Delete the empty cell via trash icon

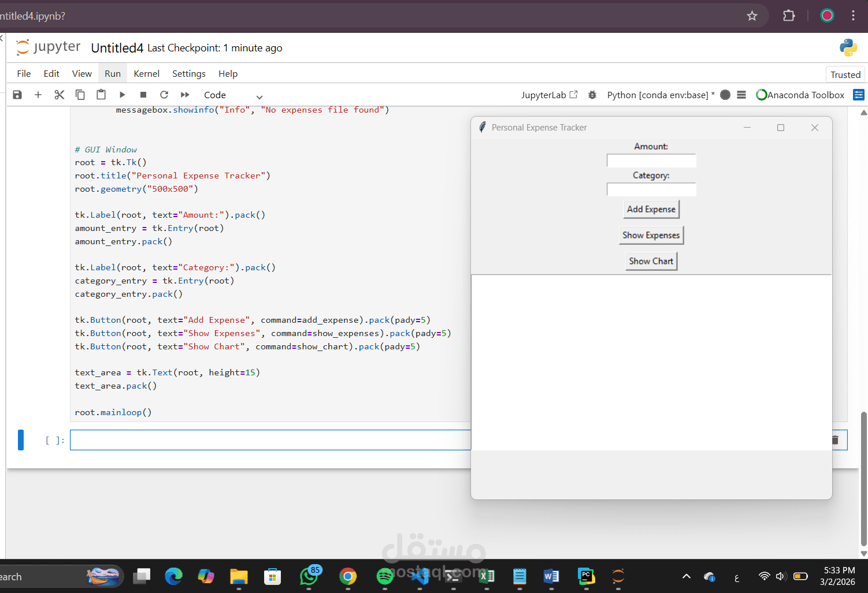(x=834, y=439)
